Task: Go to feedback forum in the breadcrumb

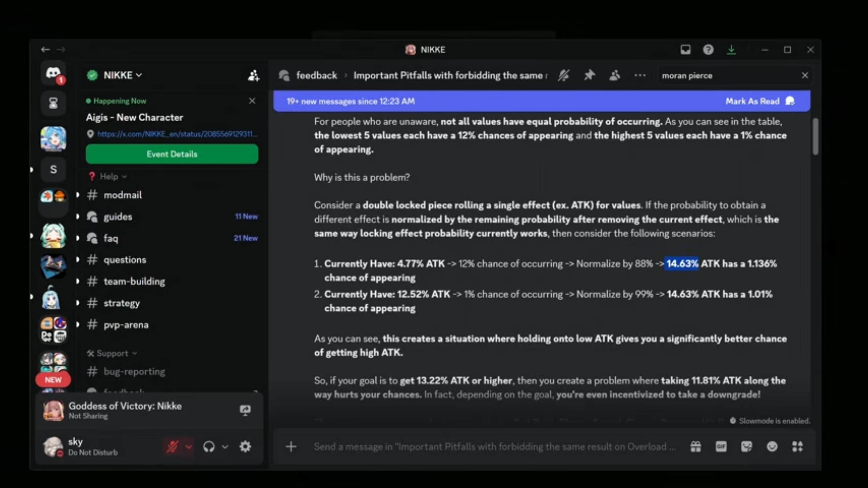Action: [x=316, y=75]
